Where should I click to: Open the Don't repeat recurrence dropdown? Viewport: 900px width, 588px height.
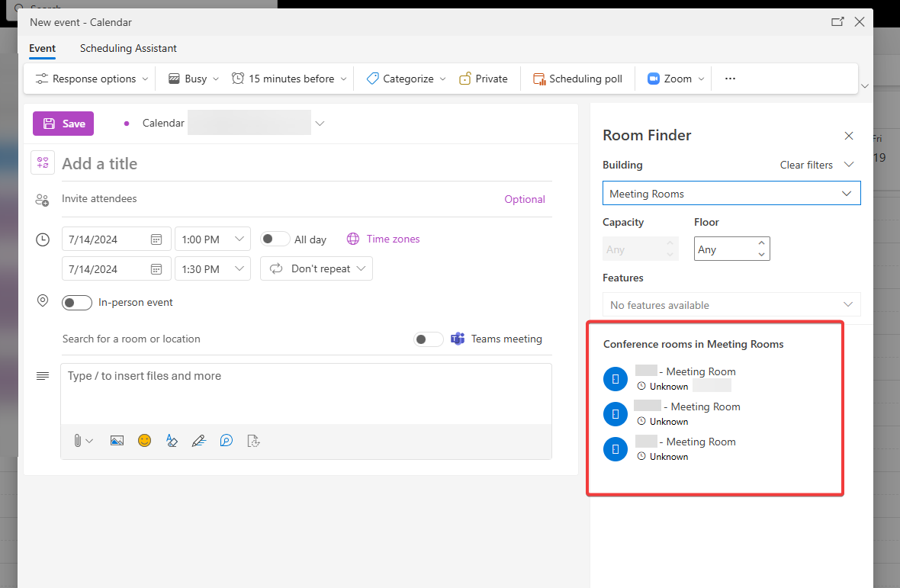click(x=317, y=268)
